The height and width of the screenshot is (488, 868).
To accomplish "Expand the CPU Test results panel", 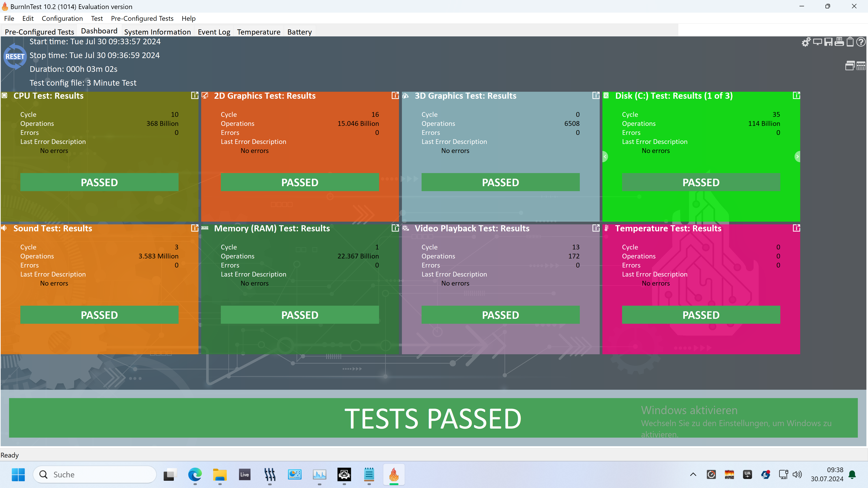I will (194, 96).
